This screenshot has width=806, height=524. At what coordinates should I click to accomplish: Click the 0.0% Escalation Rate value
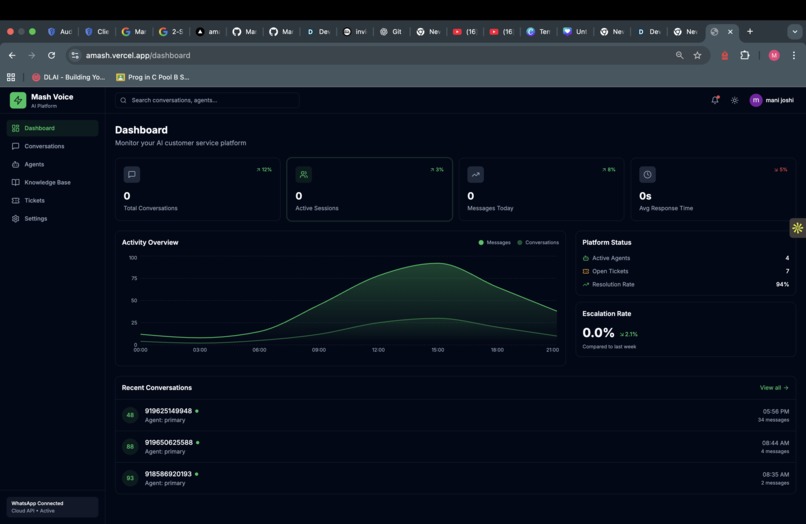click(x=598, y=333)
